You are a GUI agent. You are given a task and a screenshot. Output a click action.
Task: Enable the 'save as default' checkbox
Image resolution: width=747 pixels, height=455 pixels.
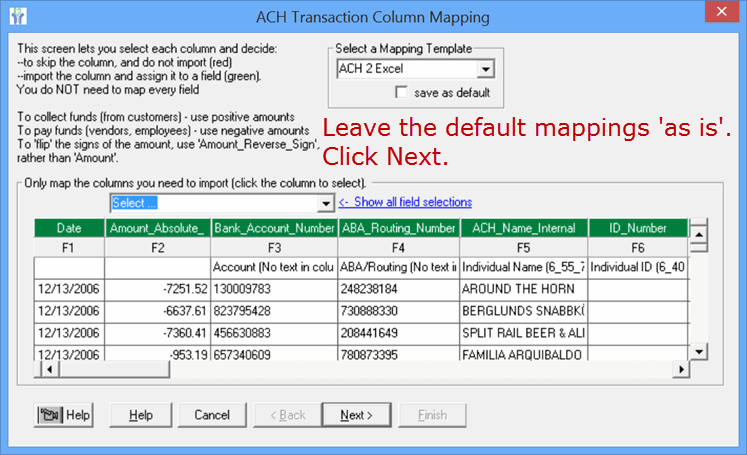tap(403, 93)
